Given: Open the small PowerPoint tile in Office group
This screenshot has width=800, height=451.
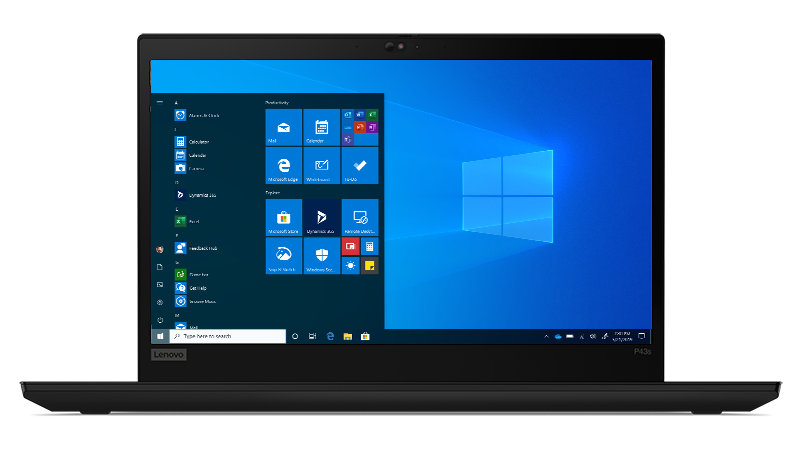Looking at the screenshot, I should (360, 127).
